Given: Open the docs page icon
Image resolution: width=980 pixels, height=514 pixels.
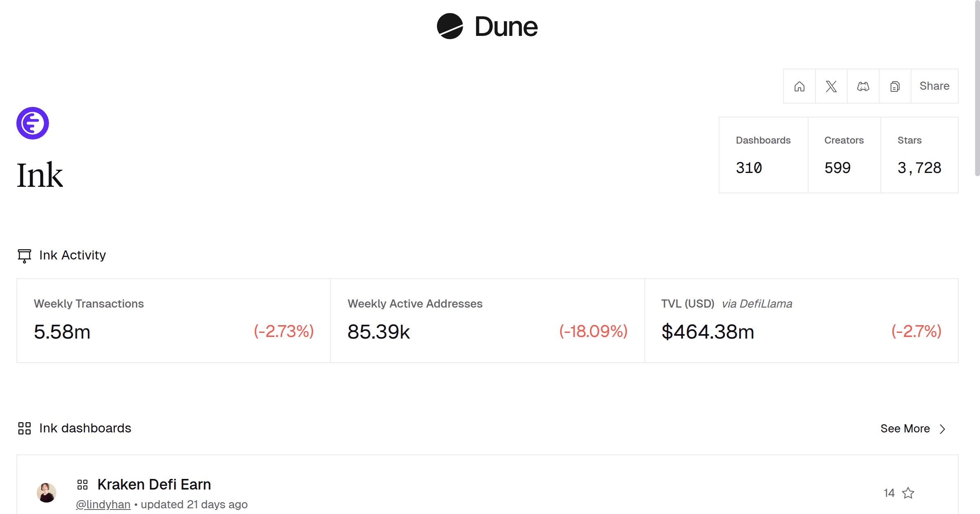Looking at the screenshot, I should coord(895,86).
